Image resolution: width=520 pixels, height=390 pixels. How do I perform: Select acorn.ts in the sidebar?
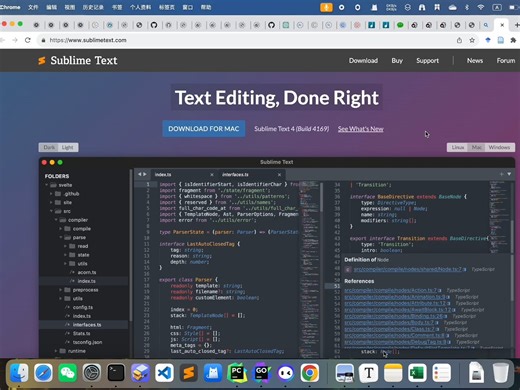pyautogui.click(x=87, y=272)
